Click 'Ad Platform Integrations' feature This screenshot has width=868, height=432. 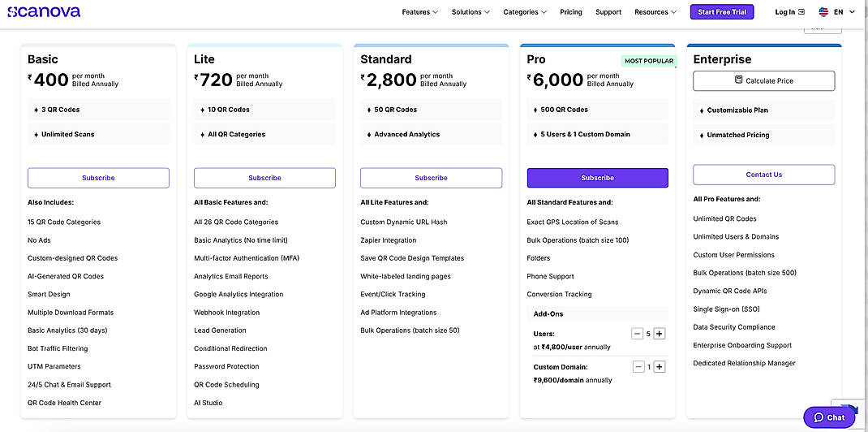tap(398, 313)
